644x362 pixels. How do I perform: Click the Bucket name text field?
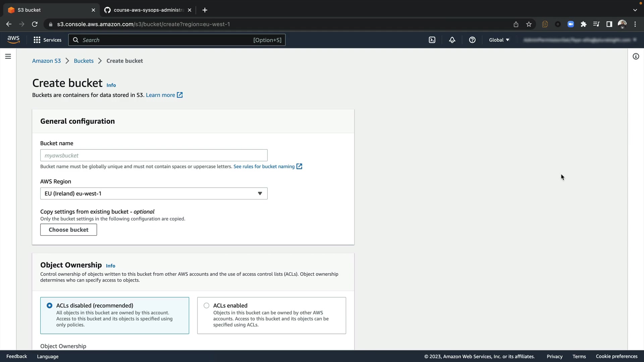coord(154,155)
